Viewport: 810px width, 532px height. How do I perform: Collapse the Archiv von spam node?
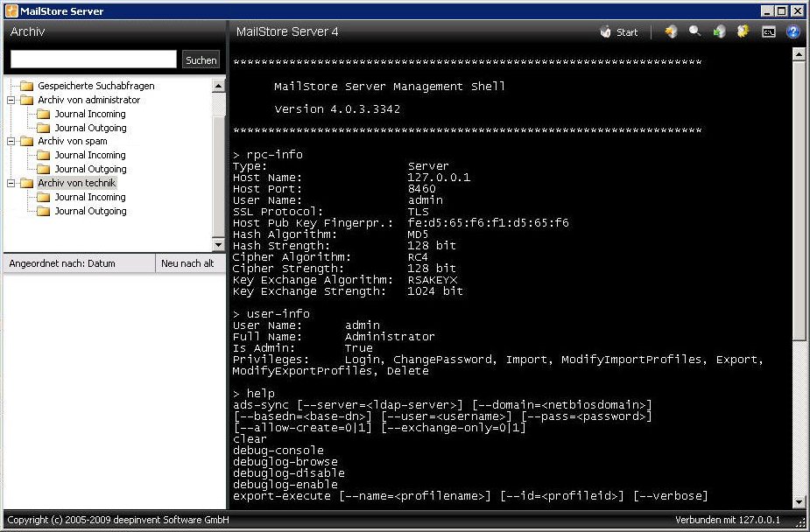(x=11, y=141)
